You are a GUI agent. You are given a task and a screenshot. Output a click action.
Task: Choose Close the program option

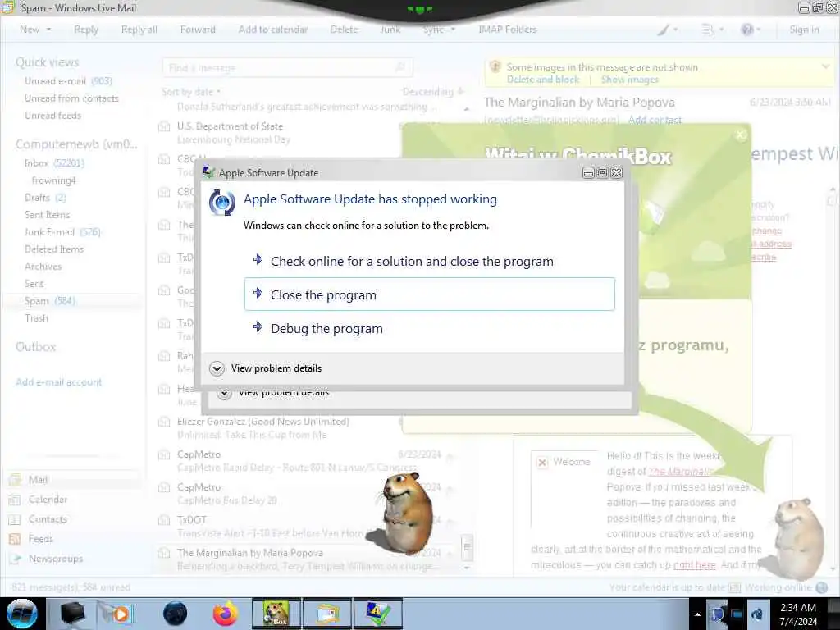[429, 294]
